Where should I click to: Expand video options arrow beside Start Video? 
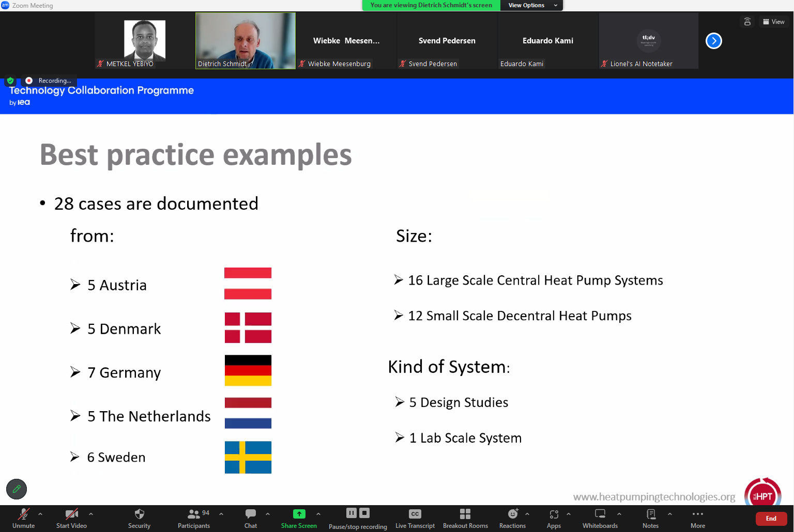click(91, 514)
